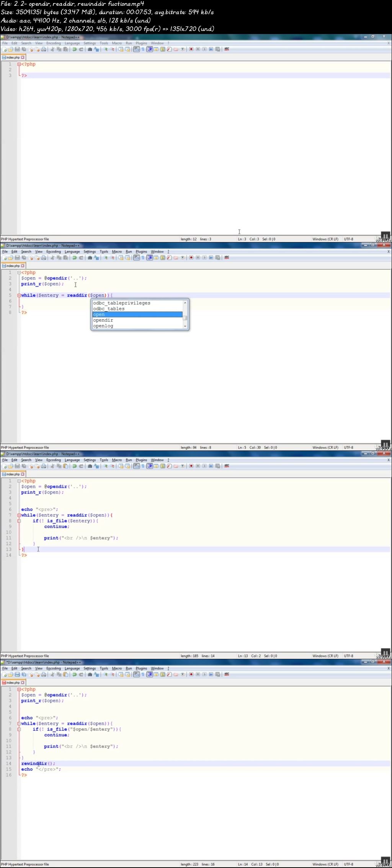Toggle file monitoring eye icon in second window
Screen dimensions: 392x868
(183, 257)
